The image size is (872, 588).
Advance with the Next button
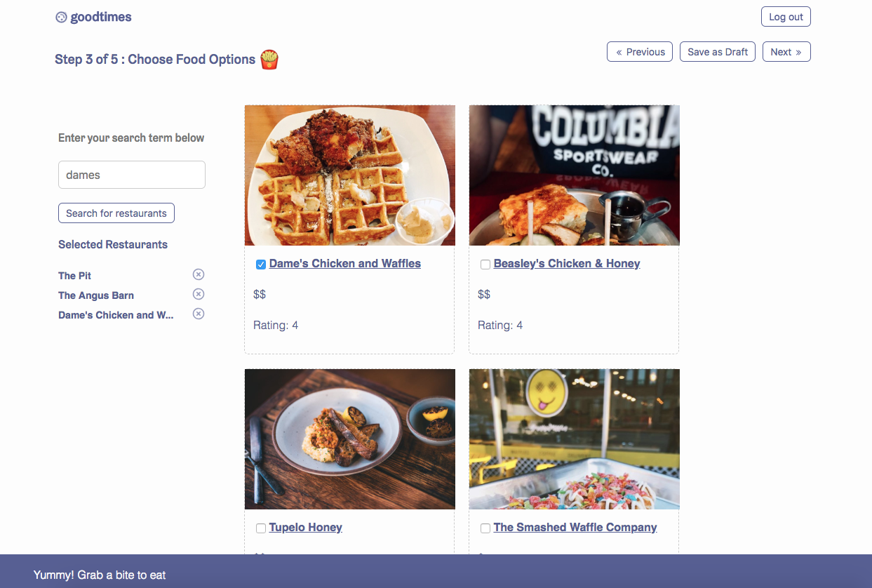coord(786,52)
